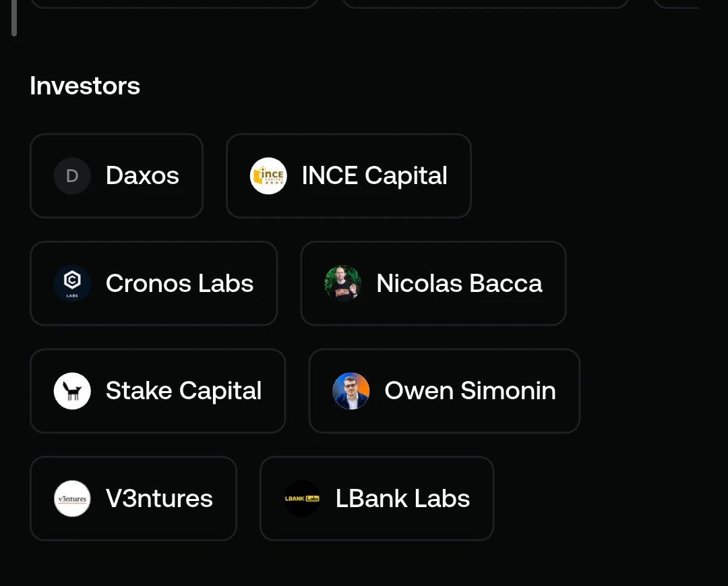Click the vertical scrollbar thumb at left
Viewport: 728px width, 586px height.
pos(14,18)
